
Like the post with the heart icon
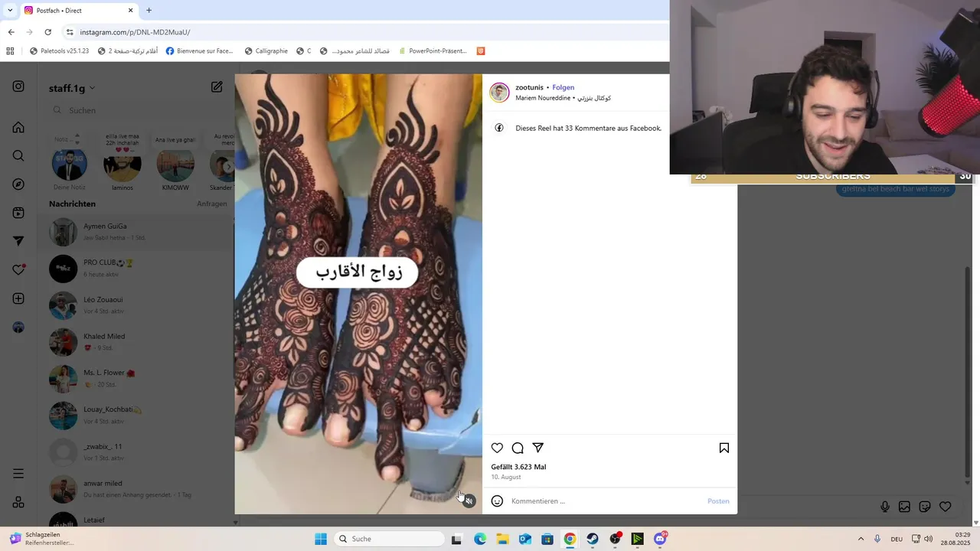pyautogui.click(x=497, y=448)
